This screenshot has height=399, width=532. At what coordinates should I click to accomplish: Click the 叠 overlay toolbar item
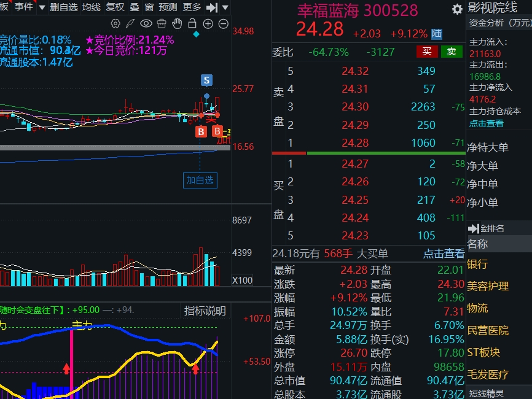pos(135,7)
